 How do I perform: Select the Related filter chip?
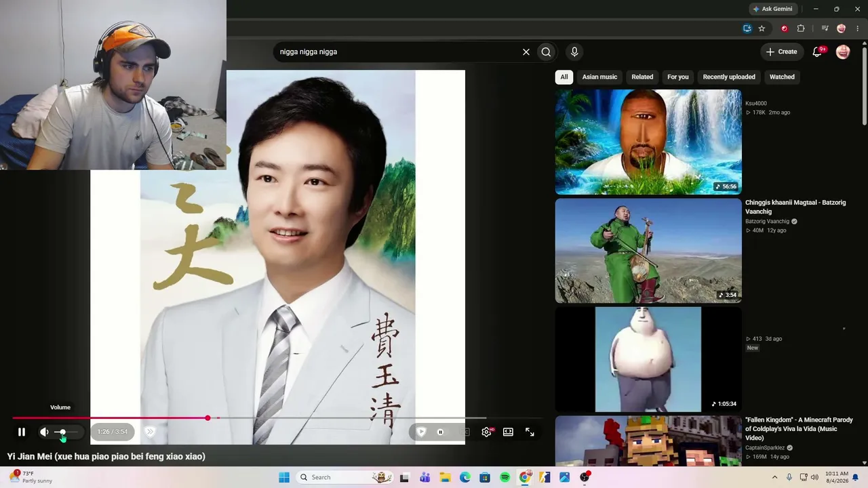(642, 77)
